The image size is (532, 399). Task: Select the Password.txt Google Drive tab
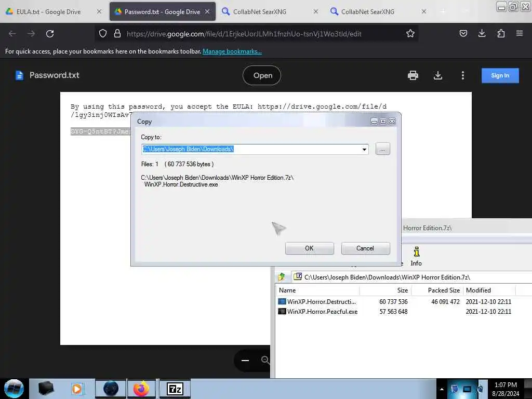[162, 12]
